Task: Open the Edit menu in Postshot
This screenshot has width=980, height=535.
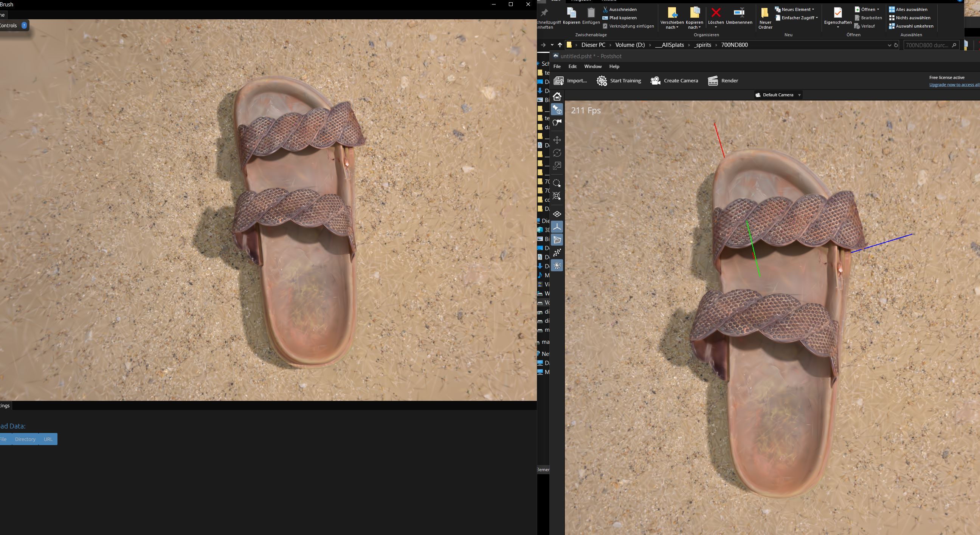Action: coord(572,66)
